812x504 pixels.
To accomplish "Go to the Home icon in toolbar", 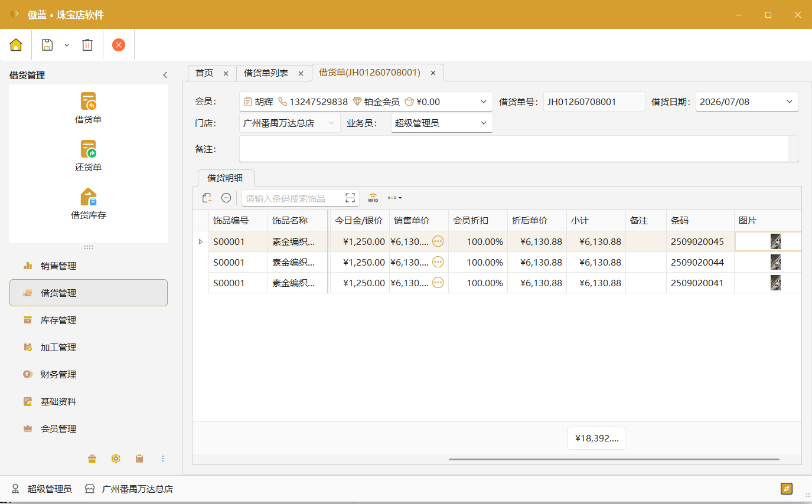I will 16,45.
